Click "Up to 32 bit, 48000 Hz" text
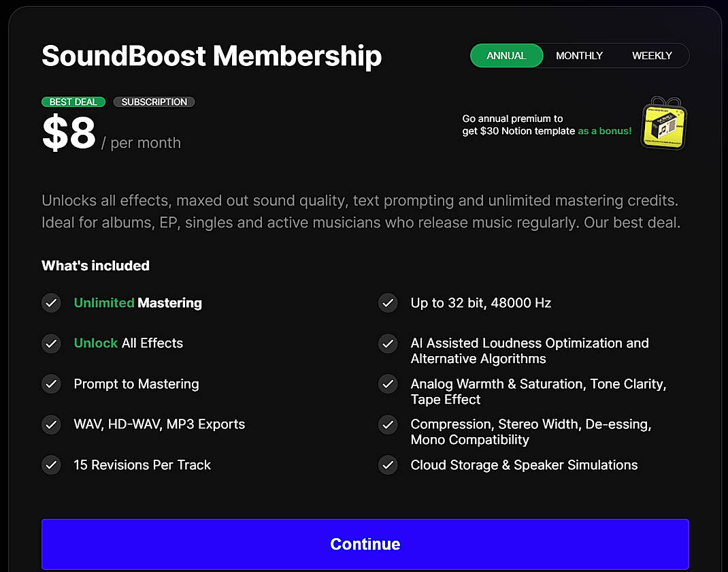Image resolution: width=728 pixels, height=572 pixels. (x=481, y=303)
